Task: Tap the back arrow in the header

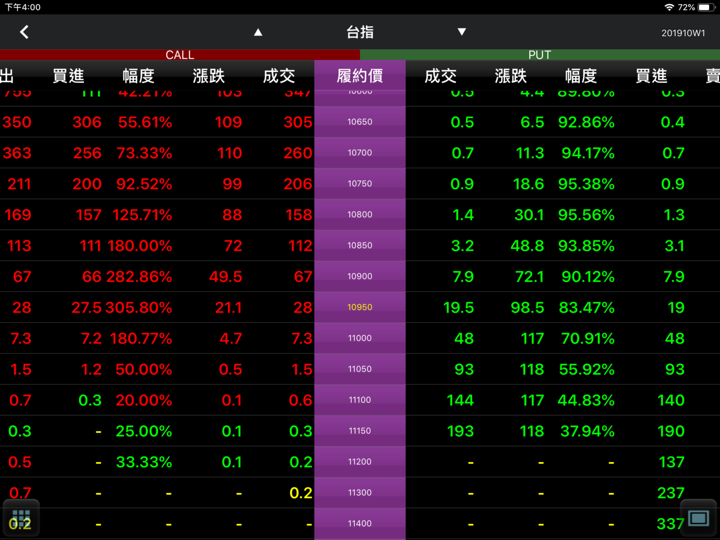Action: click(x=24, y=32)
